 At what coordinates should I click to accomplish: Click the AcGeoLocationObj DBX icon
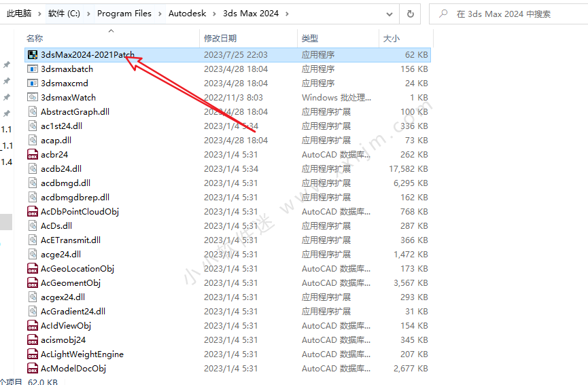point(33,268)
